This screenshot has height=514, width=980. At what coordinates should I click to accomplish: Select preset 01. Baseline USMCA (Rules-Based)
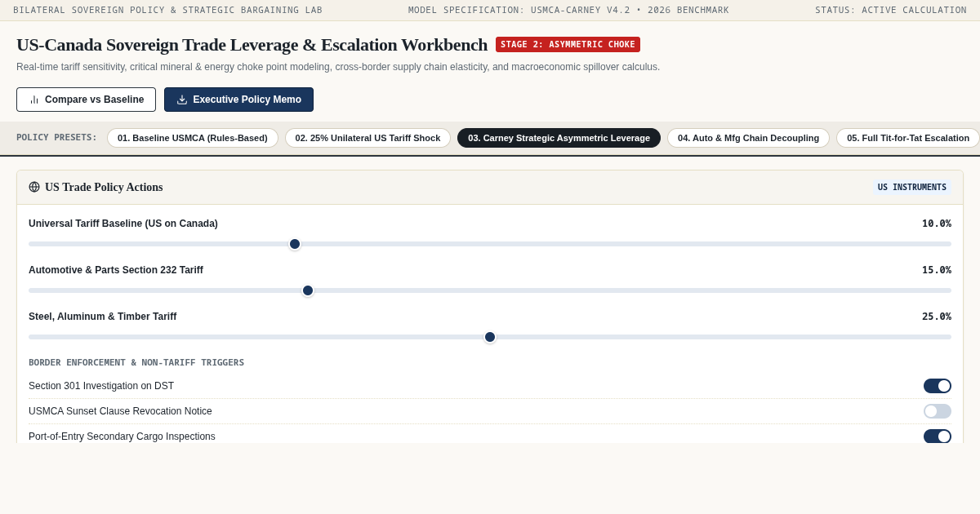pos(193,138)
